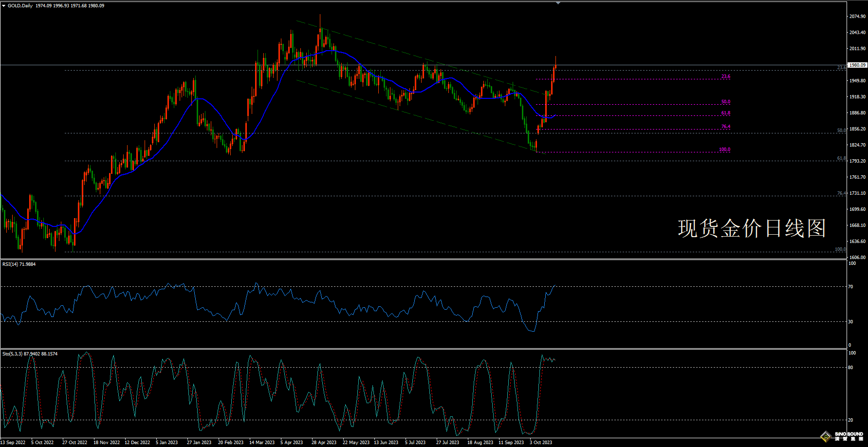868x447 pixels.
Task: Click the magenta 76.4 Fibonacci level label
Action: 725,127
